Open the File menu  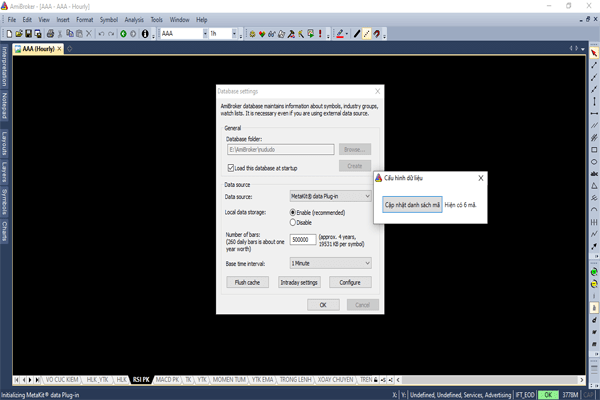pyautogui.click(x=12, y=20)
